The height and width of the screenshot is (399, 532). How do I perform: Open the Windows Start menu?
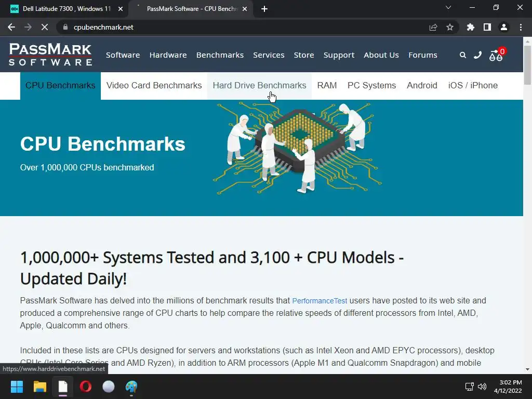tap(17, 387)
